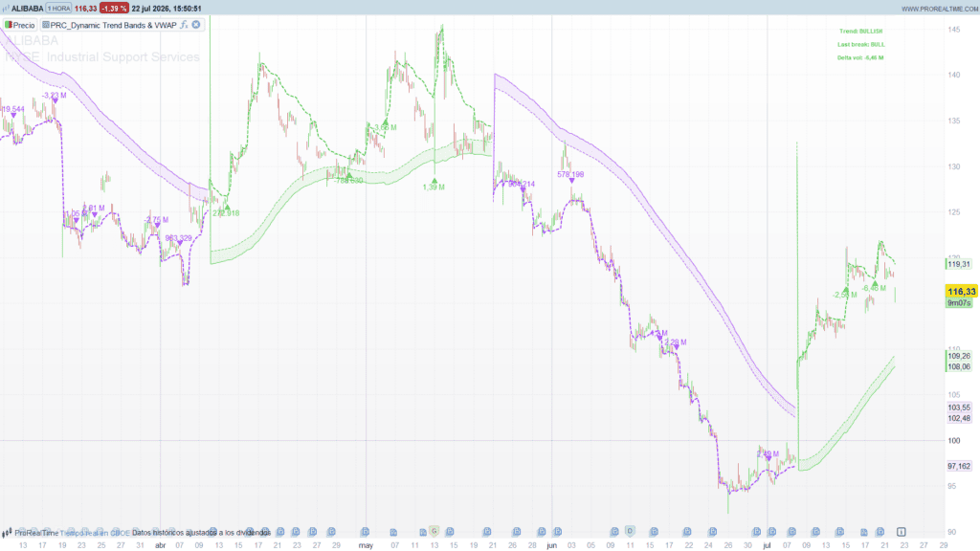This screenshot has height=551, width=980.
Task: Click the 'Last break: BULL' status text
Action: click(860, 44)
